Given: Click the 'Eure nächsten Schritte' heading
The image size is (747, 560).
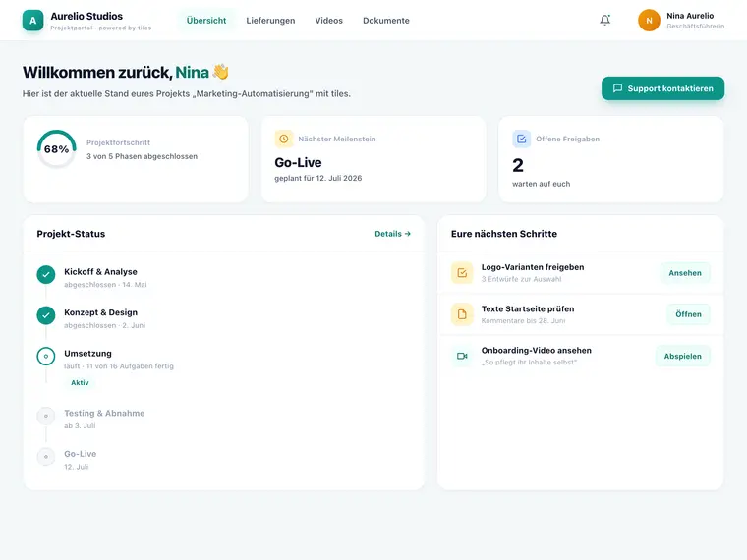Looking at the screenshot, I should (x=504, y=234).
